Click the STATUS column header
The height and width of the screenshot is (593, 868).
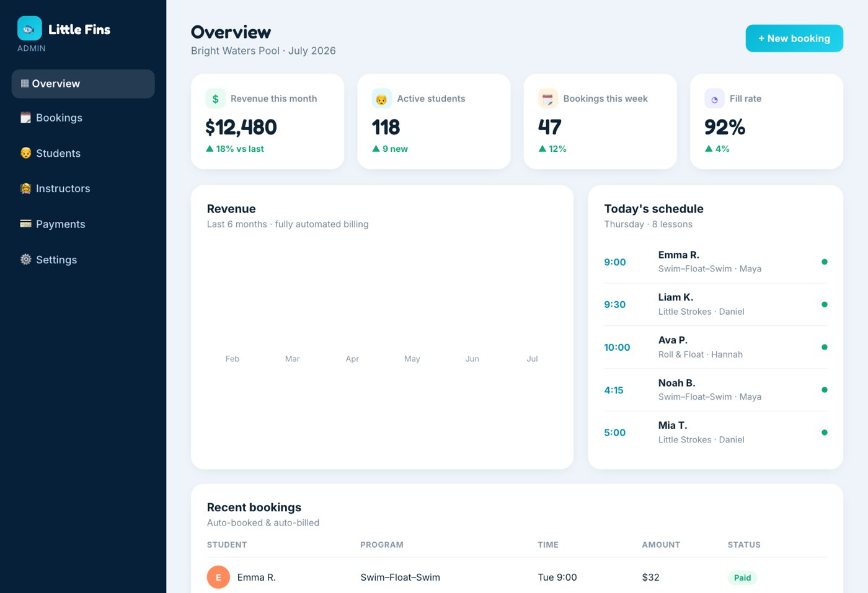744,545
